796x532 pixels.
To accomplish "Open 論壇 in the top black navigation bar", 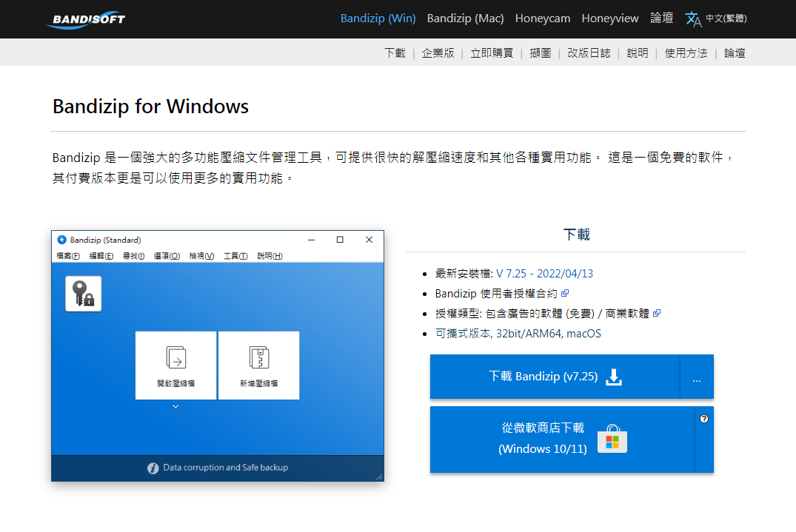I will (662, 18).
